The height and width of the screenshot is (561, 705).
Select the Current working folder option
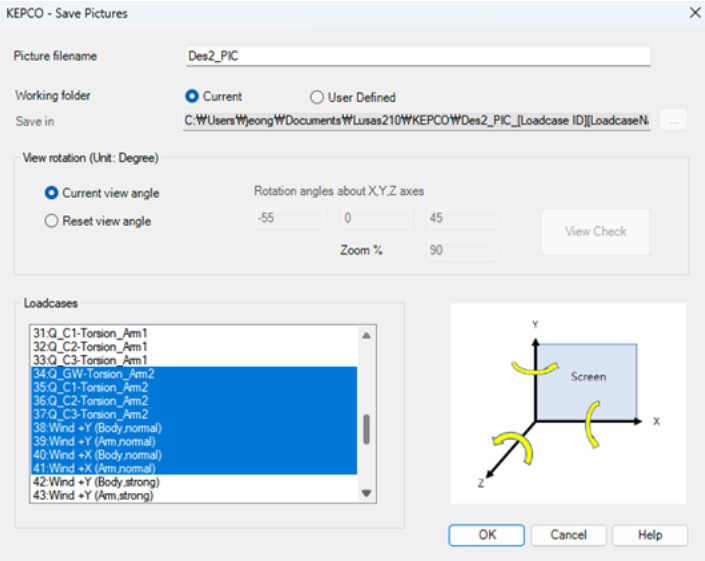point(193,97)
